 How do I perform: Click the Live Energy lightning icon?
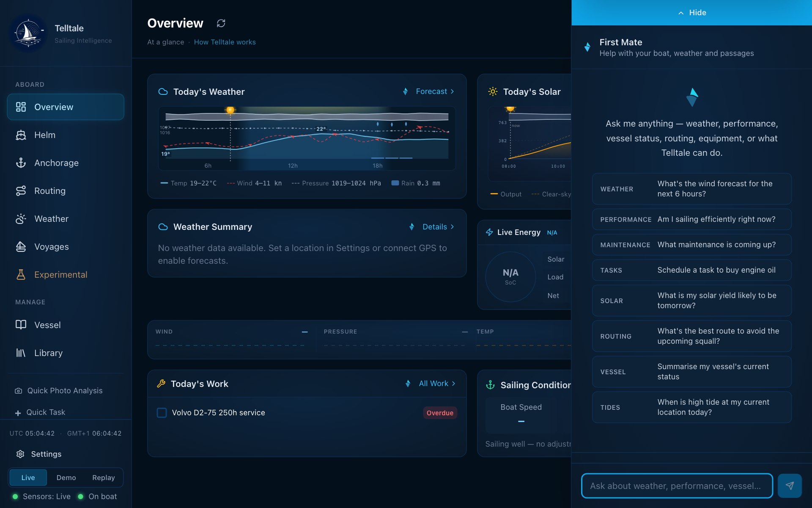point(489,232)
